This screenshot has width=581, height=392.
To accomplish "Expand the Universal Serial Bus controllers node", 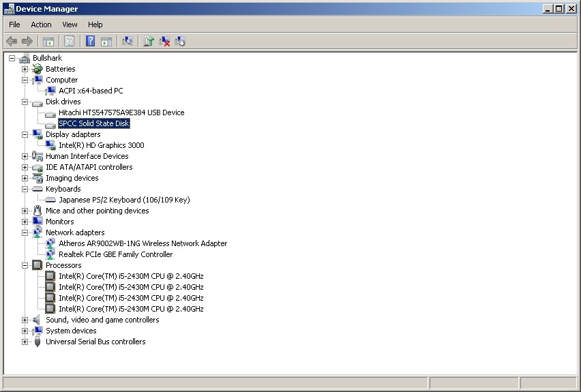I will (25, 342).
